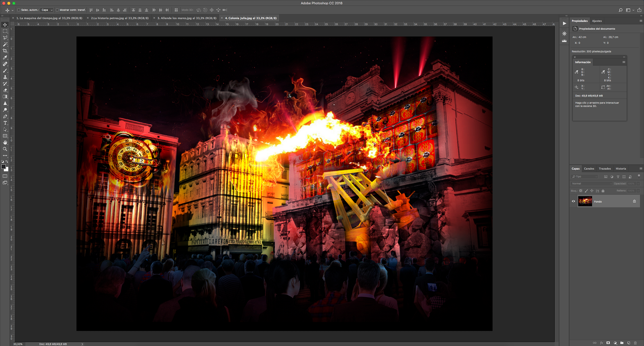Select the Pen tool
The height and width of the screenshot is (346, 644).
pos(5,116)
